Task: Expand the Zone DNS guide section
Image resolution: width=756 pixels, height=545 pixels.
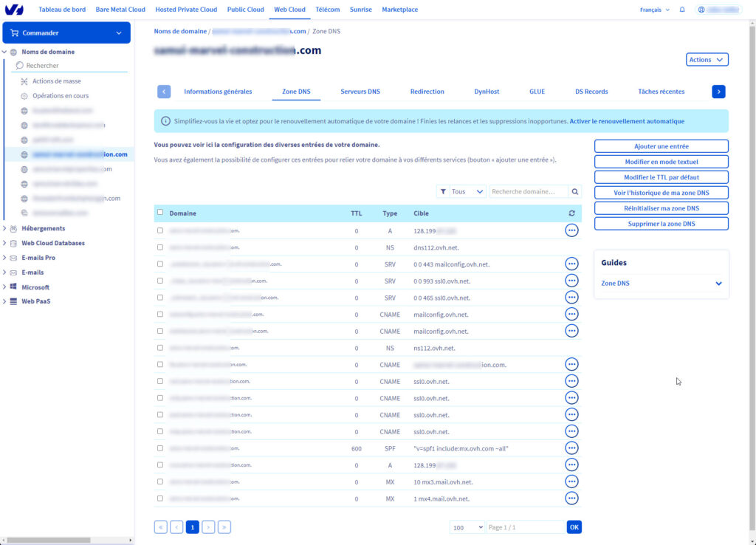Action: pyautogui.click(x=661, y=283)
